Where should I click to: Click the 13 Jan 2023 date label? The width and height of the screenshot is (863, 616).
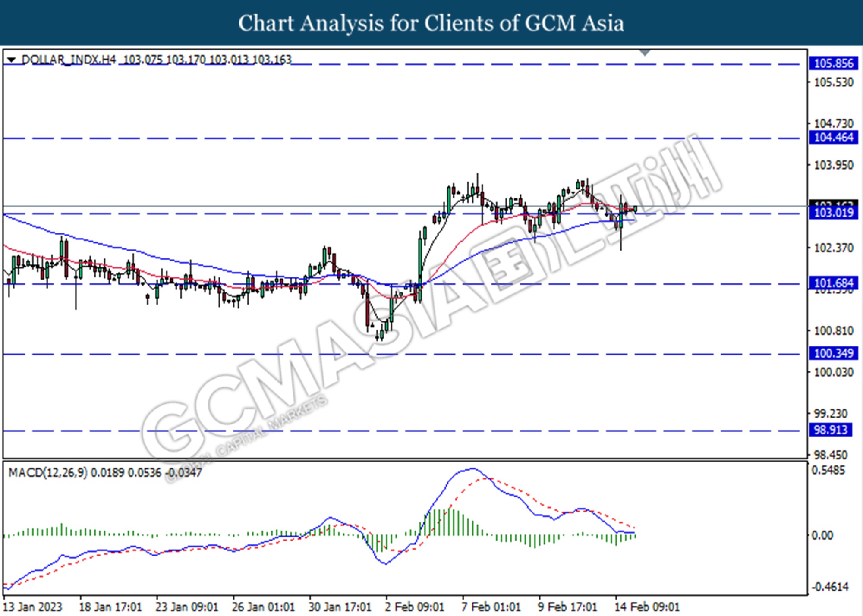(32, 607)
